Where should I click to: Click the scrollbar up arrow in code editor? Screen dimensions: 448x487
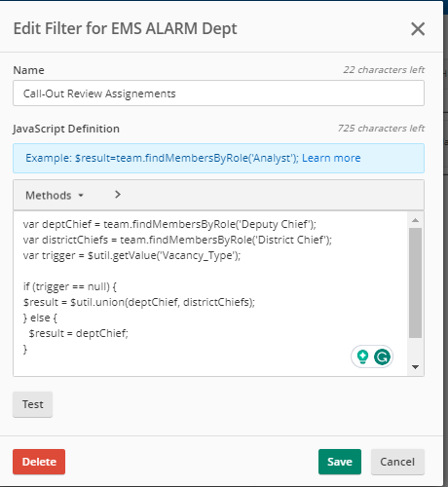415,220
